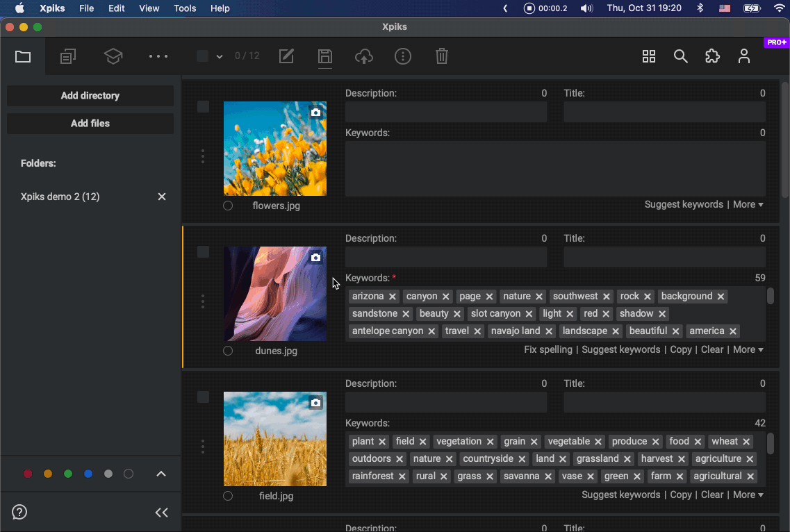Open the cloud upload tool
Viewport: 790px width, 532px height.
(x=364, y=56)
